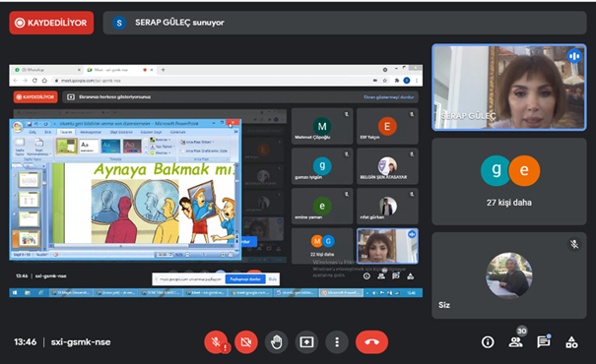Click the sxi-gsmk-nse meeting code

tap(81, 342)
